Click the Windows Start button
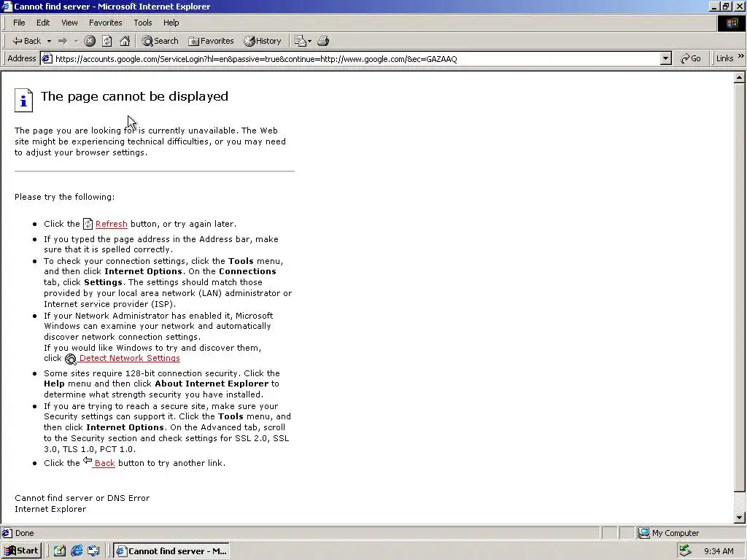Viewport: 747px width, 560px height. click(22, 551)
